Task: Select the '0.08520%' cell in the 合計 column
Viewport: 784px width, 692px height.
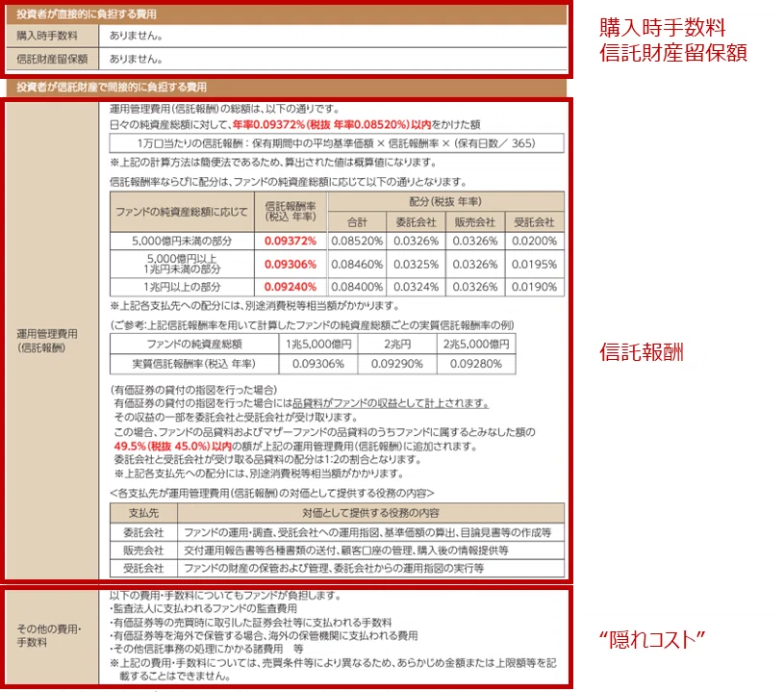Action: pyautogui.click(x=357, y=241)
